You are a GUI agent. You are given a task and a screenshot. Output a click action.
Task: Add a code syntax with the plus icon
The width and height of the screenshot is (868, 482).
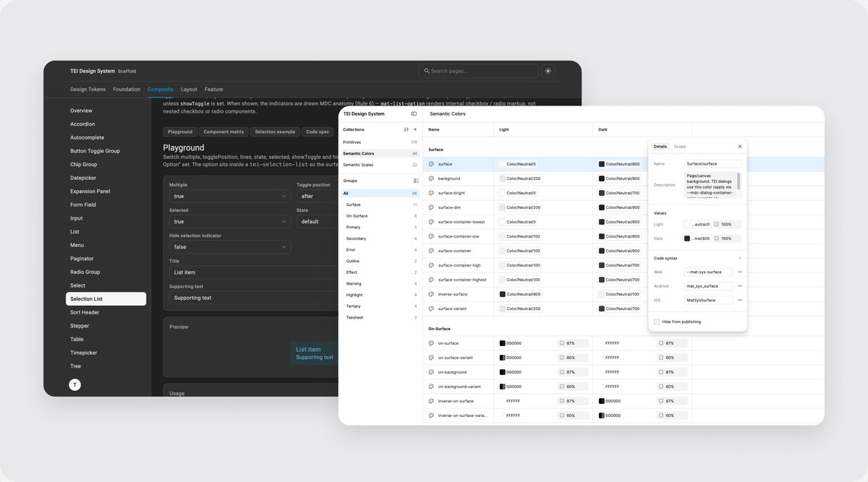tap(739, 258)
